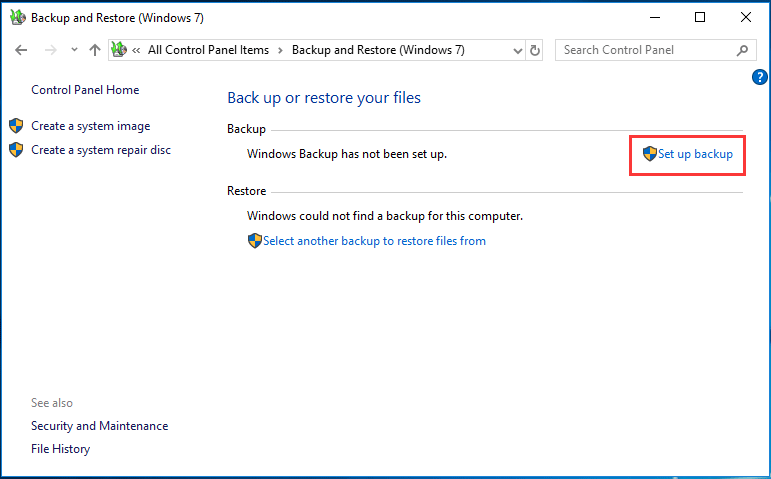
Task: Click Create a system repair disc
Action: tap(100, 150)
